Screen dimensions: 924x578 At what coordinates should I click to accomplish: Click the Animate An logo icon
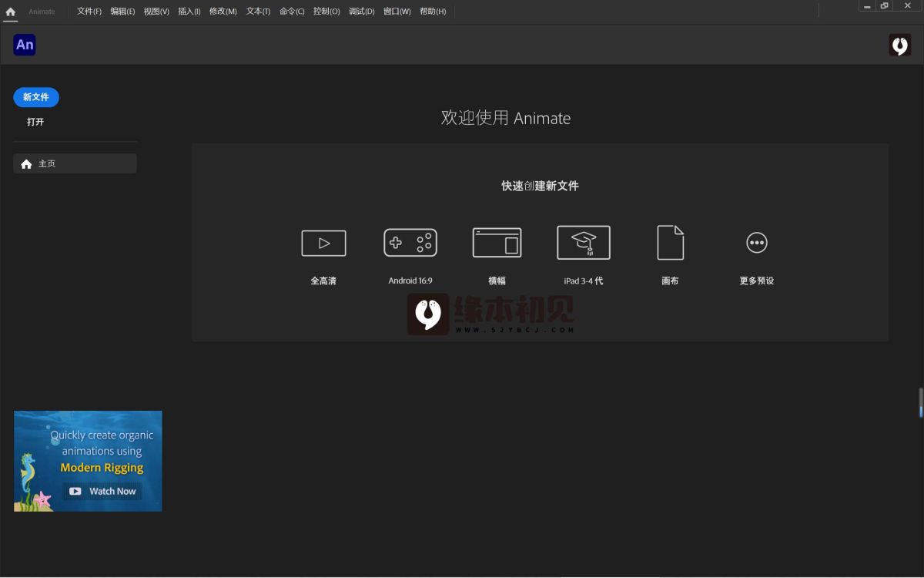pos(25,45)
